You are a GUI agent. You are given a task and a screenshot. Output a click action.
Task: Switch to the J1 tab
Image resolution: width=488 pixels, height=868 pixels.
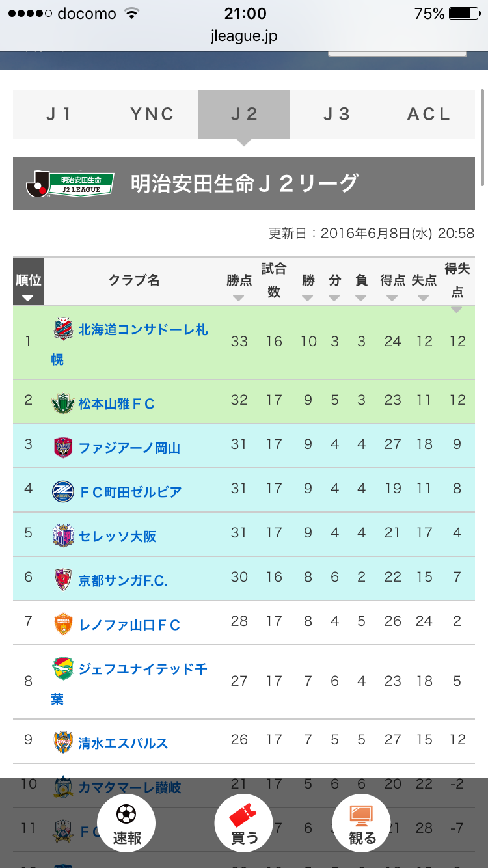[59, 115]
